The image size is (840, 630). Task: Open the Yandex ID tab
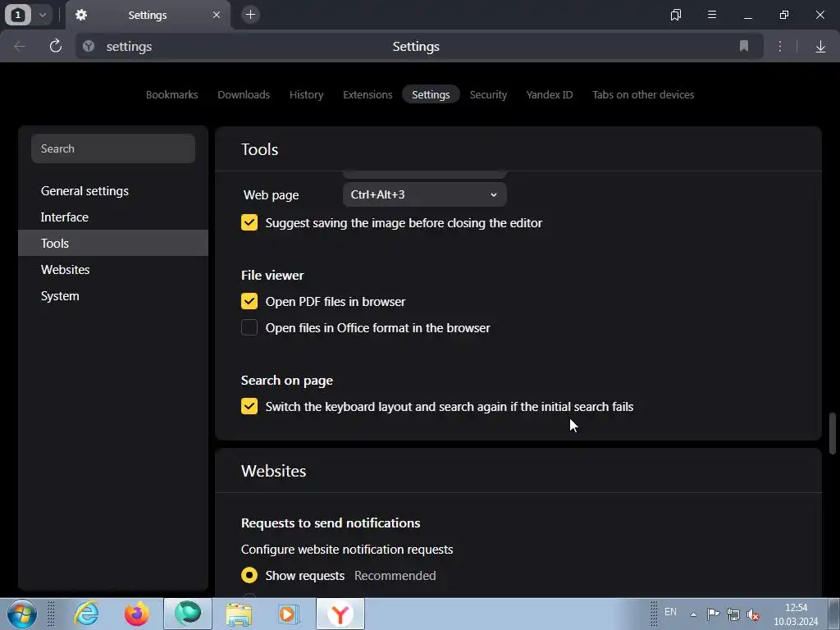pyautogui.click(x=550, y=95)
